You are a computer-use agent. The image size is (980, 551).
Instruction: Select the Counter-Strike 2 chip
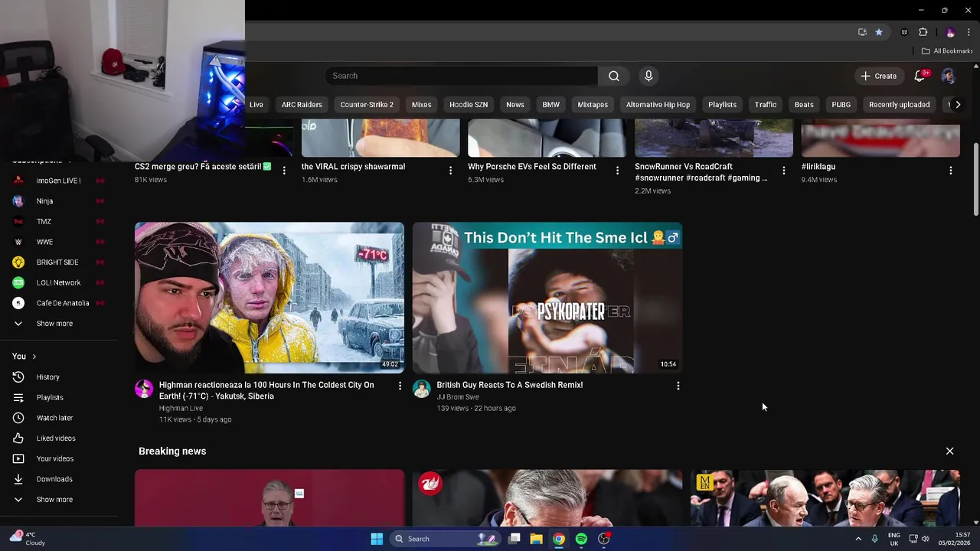[x=367, y=105]
